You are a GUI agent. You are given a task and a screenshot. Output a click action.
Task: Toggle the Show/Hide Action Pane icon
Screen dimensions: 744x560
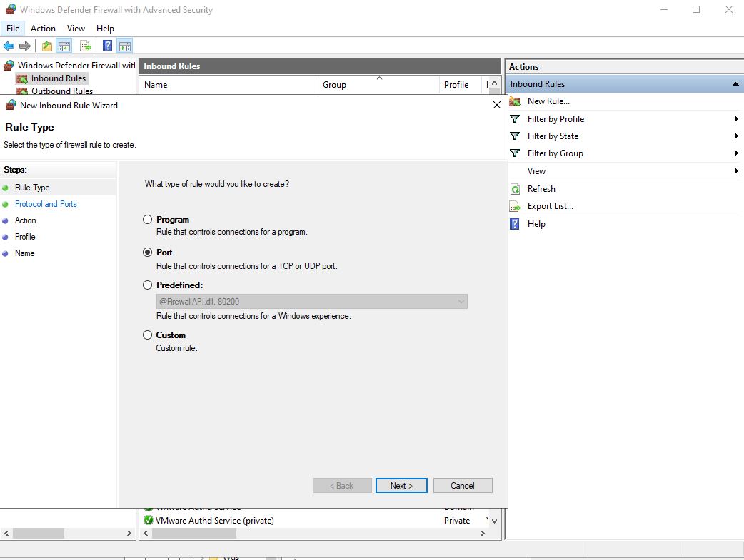pyautogui.click(x=125, y=46)
